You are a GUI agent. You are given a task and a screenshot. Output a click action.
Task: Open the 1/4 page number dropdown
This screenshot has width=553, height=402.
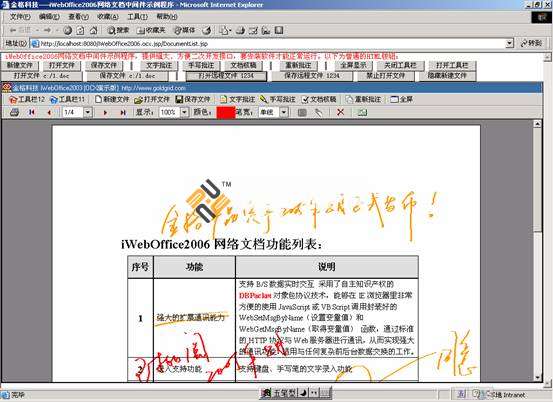point(88,112)
